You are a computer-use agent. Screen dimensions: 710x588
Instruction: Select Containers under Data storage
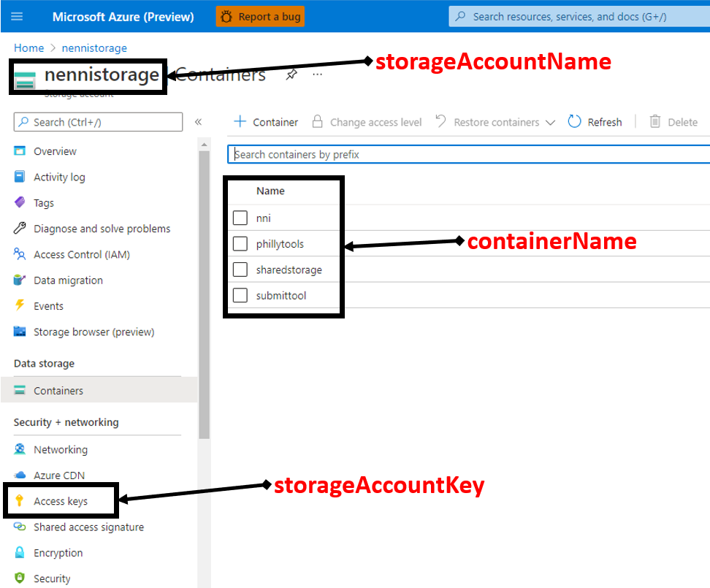(61, 390)
